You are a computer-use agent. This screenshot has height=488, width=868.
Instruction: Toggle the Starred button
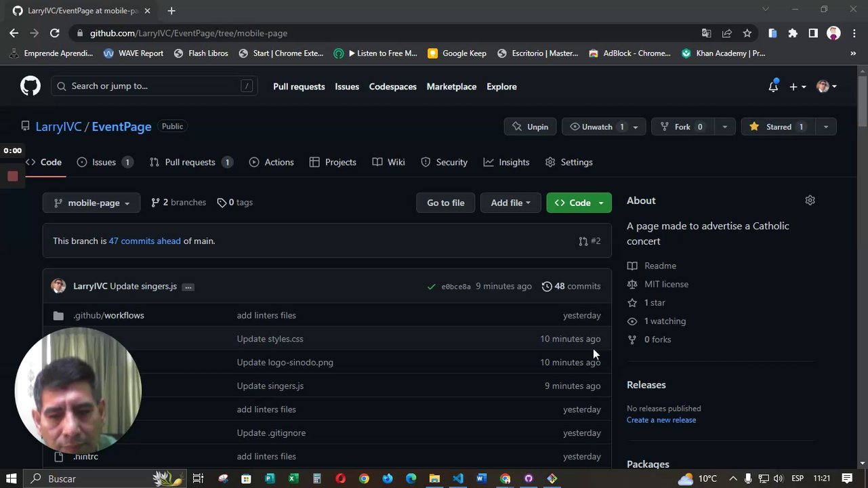tap(778, 127)
